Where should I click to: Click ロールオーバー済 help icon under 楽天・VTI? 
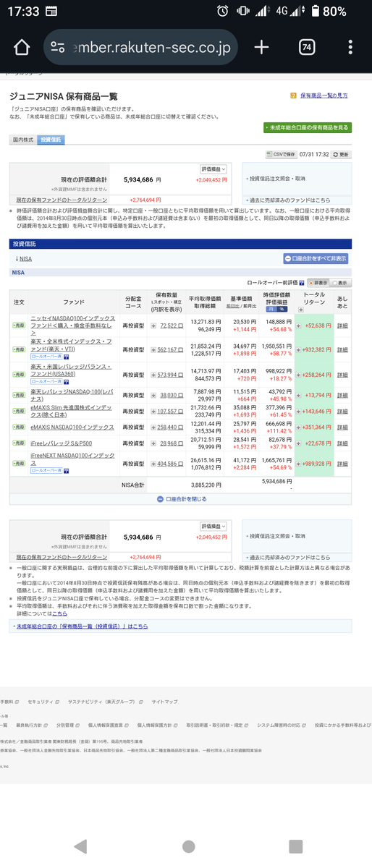[x=67, y=357]
